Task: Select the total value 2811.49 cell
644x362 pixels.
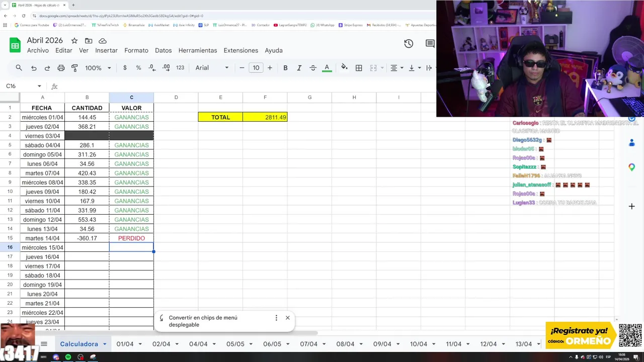Action: coord(265,117)
